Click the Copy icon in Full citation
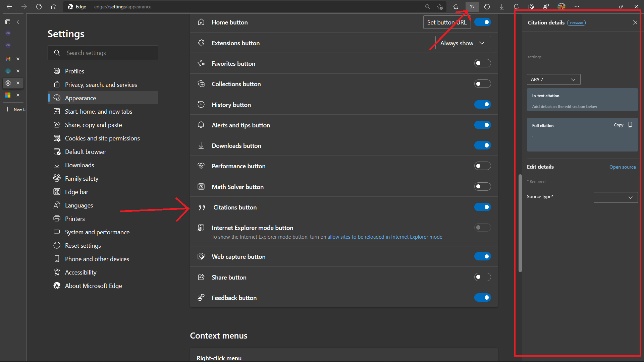The height and width of the screenshot is (362, 644). 630,125
